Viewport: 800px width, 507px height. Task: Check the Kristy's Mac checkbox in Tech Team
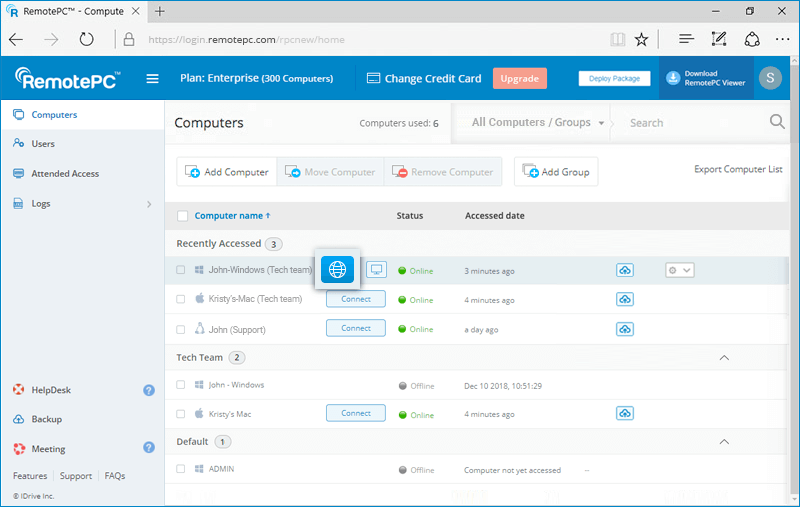click(181, 414)
